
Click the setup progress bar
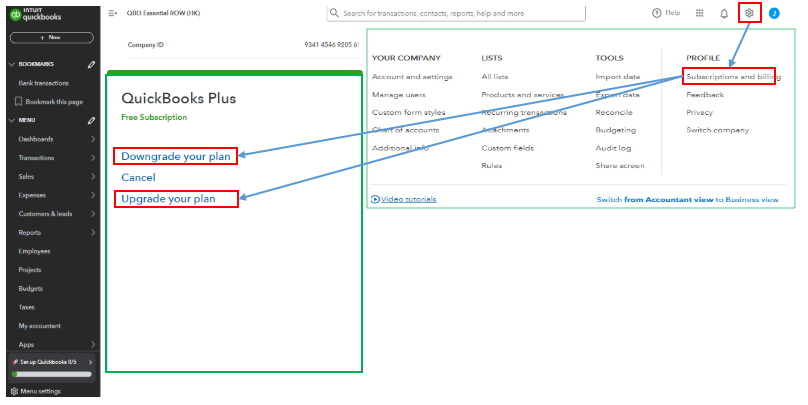tap(52, 375)
